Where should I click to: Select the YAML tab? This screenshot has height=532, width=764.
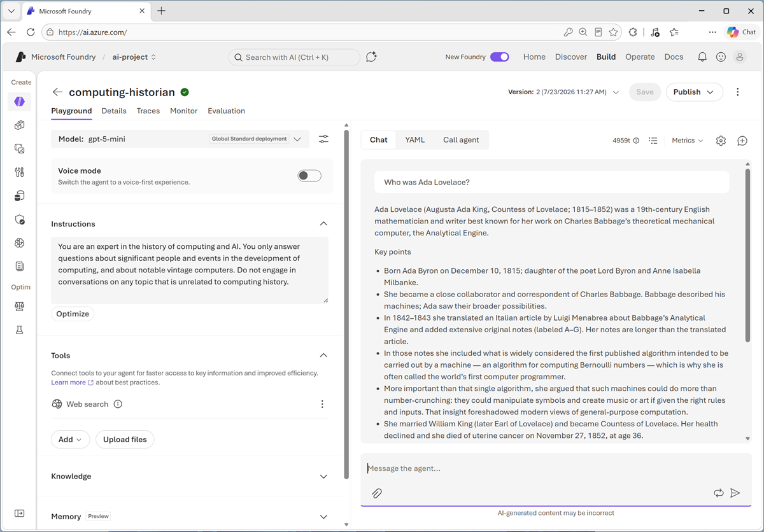415,140
